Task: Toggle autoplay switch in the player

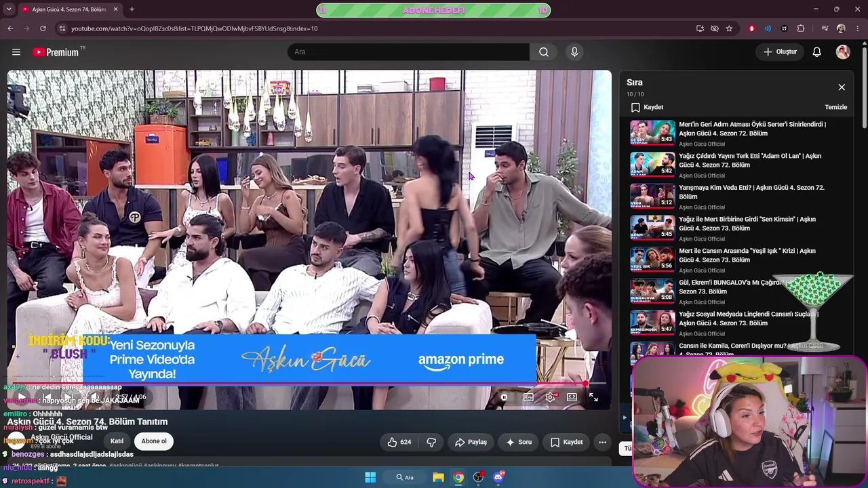Action: (504, 397)
